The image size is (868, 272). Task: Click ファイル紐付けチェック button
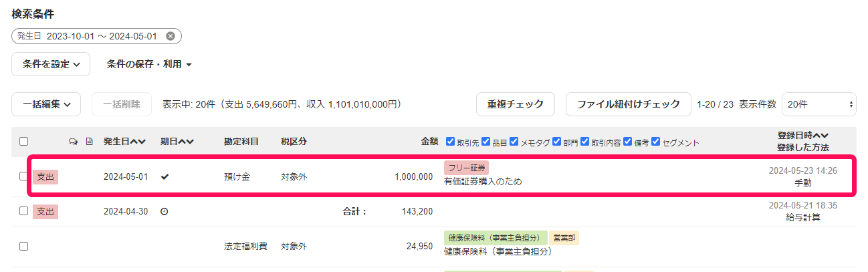point(629,104)
